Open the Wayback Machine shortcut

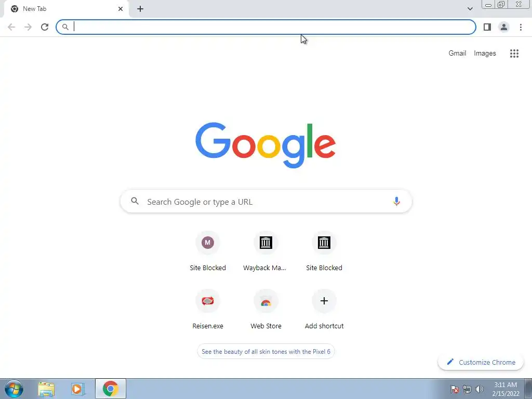[x=265, y=251]
